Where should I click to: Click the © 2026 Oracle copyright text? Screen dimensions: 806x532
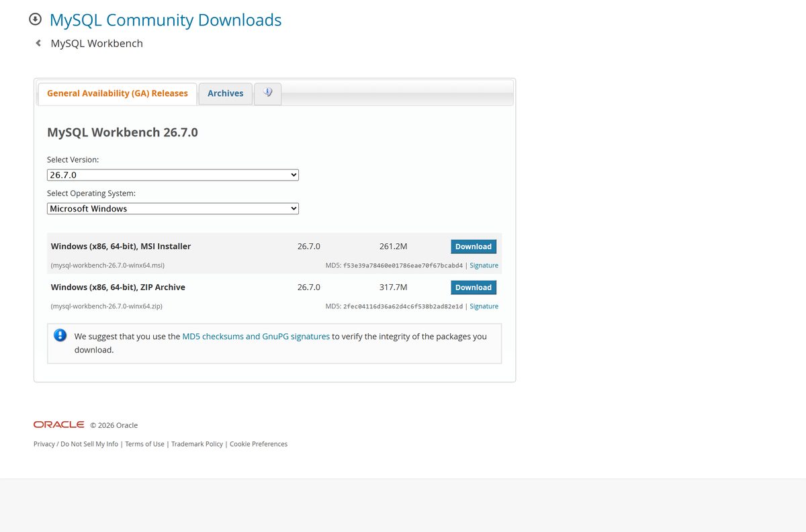point(114,425)
